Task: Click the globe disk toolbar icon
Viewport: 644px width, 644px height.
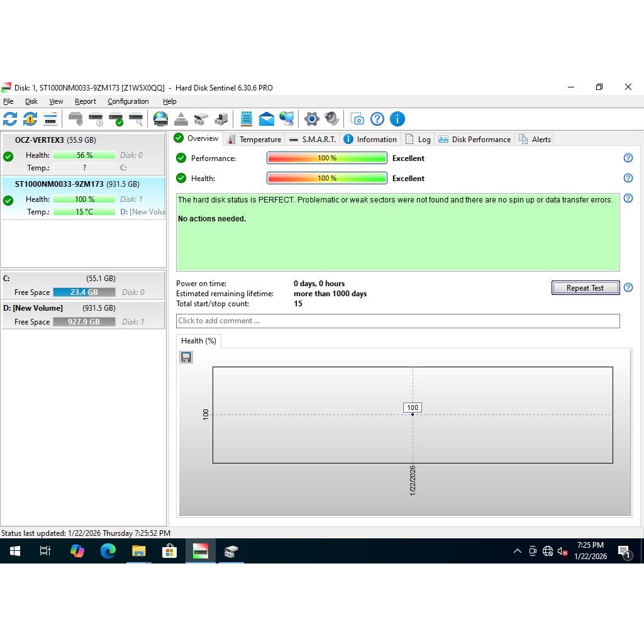Action: click(x=161, y=119)
